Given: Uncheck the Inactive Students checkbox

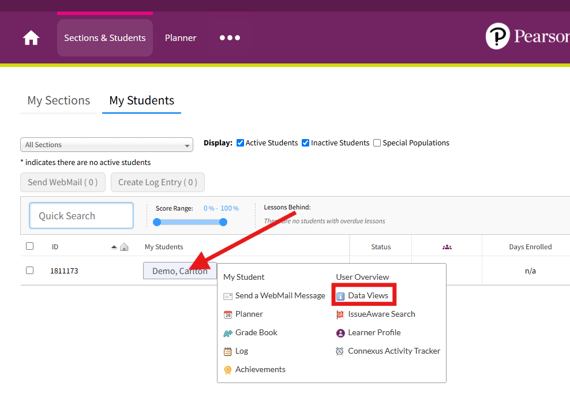Looking at the screenshot, I should pyautogui.click(x=306, y=143).
